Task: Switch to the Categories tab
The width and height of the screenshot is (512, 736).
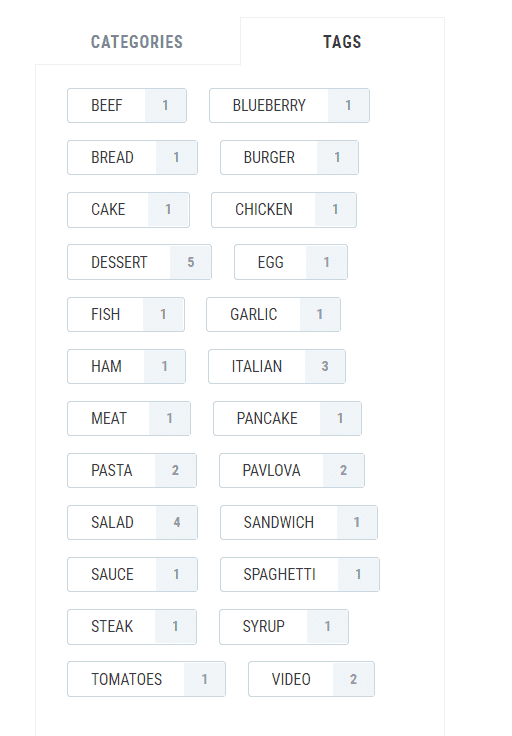Action: [x=137, y=42]
